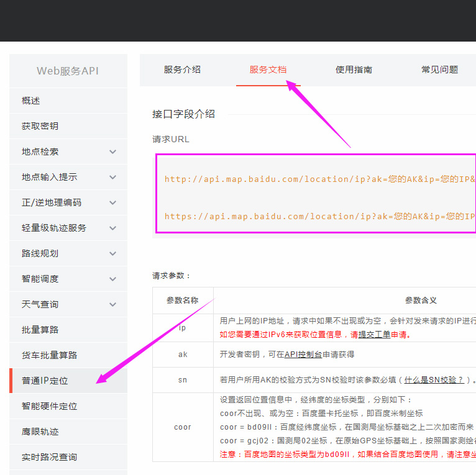Click the ak parameter name cell

[x=183, y=355]
